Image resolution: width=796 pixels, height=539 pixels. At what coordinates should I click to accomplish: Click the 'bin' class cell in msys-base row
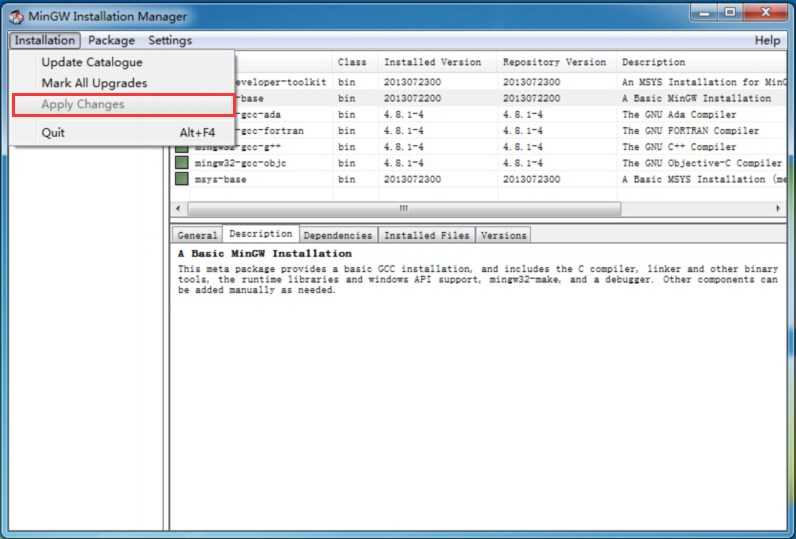pos(347,179)
